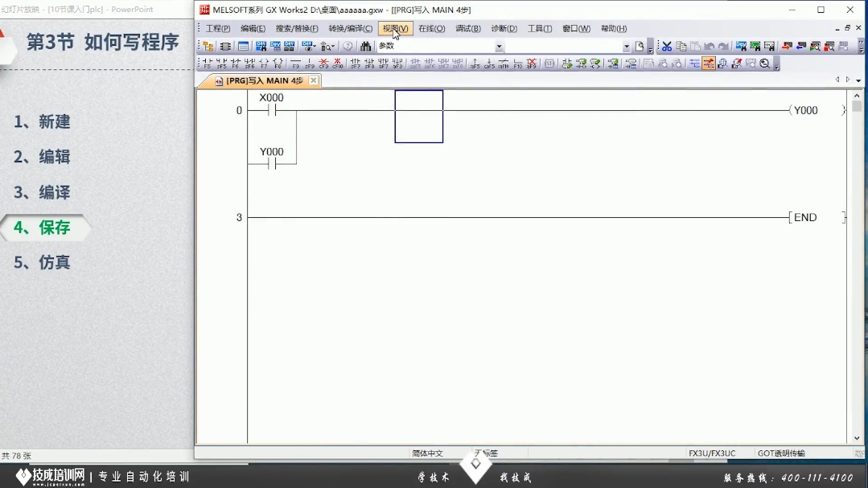Open the 编辑(E) menu

coord(253,28)
